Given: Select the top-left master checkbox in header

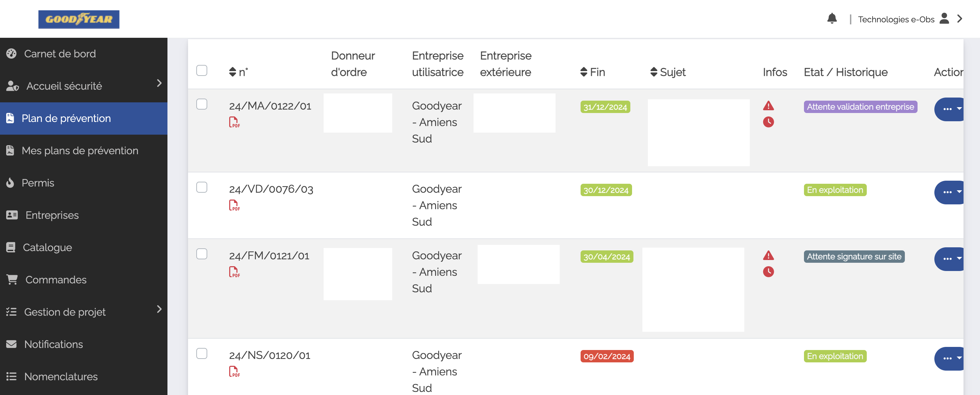Looking at the screenshot, I should [x=202, y=70].
